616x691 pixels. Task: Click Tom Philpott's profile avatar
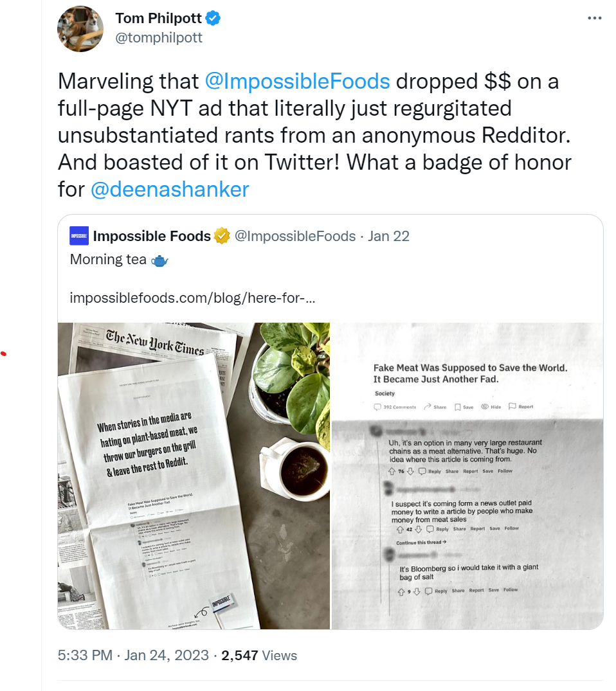(80, 29)
